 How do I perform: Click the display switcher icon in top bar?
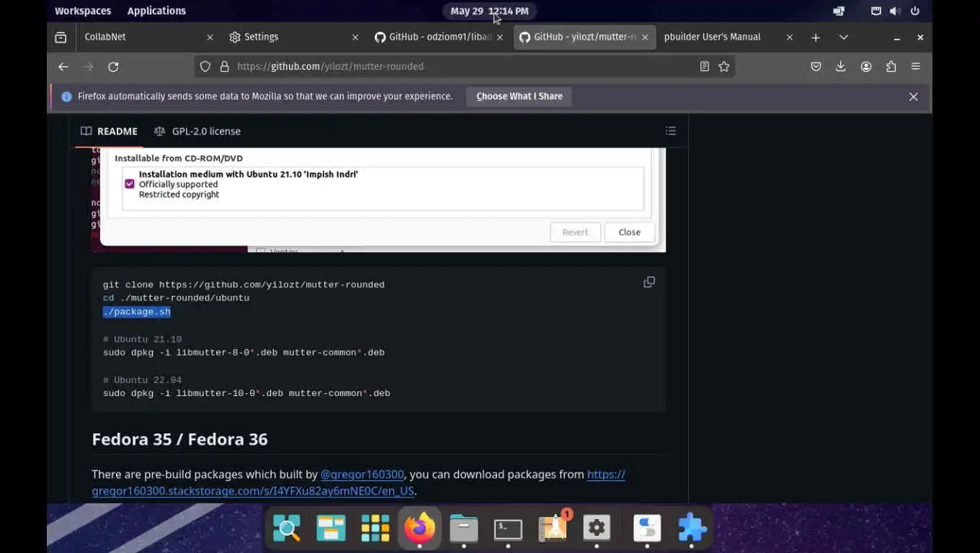pos(839,11)
